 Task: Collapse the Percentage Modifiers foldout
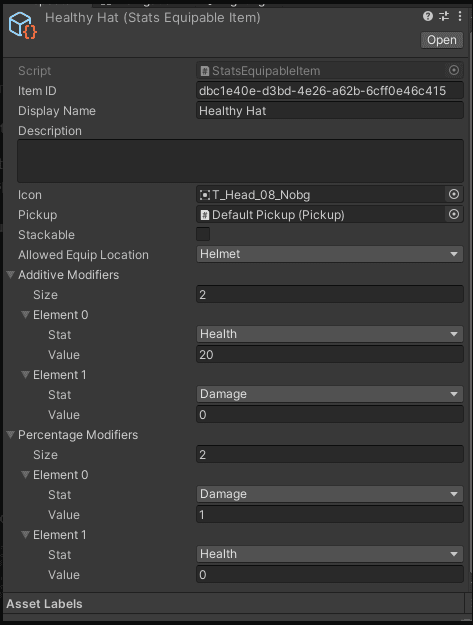(x=11, y=434)
